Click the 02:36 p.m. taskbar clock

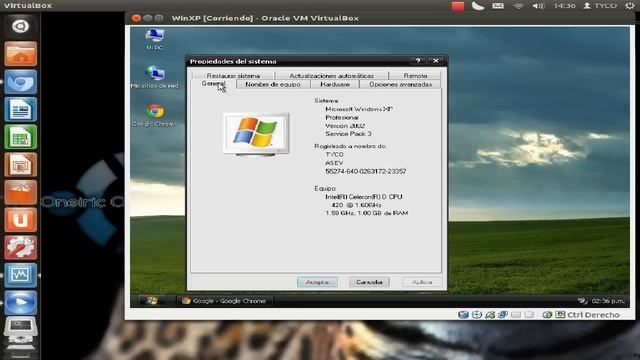(x=608, y=301)
